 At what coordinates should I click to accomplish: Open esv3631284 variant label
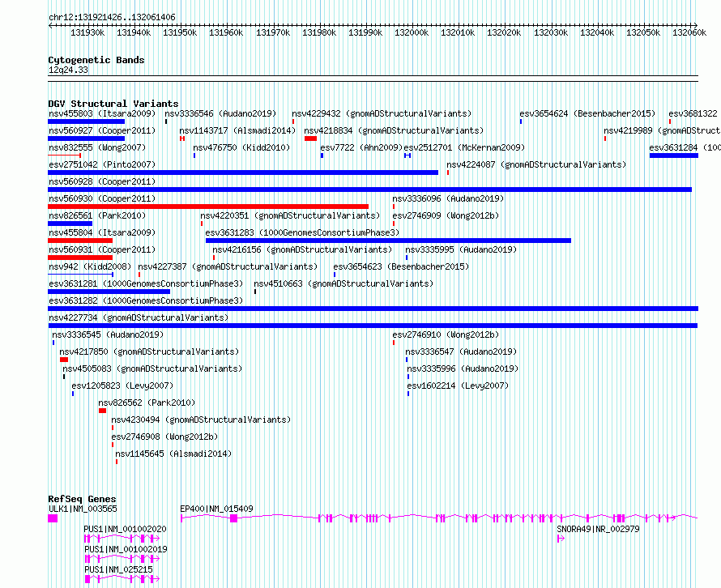pyautogui.click(x=685, y=147)
